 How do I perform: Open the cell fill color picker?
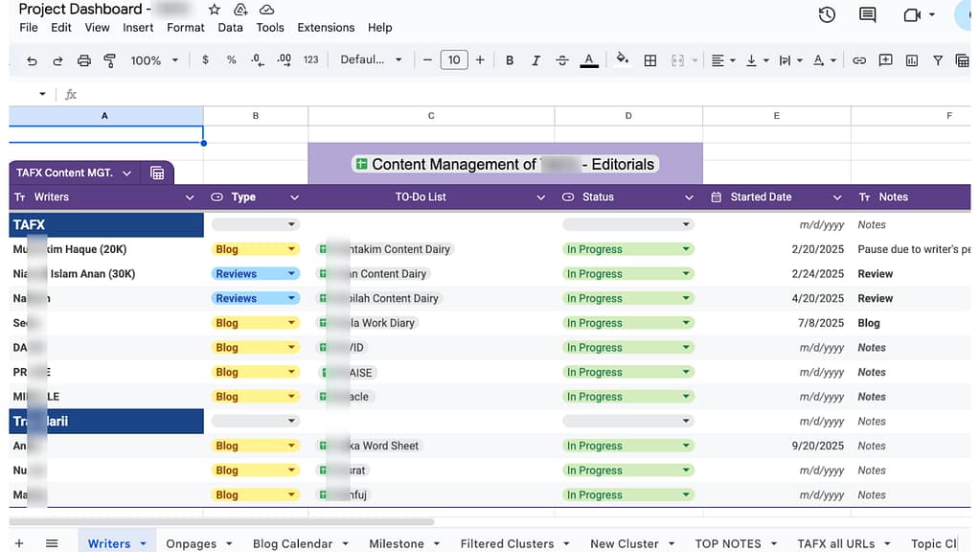coord(623,60)
